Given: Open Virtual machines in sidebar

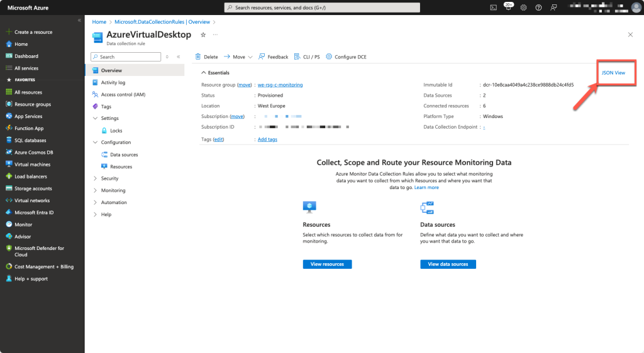Looking at the screenshot, I should coord(33,165).
